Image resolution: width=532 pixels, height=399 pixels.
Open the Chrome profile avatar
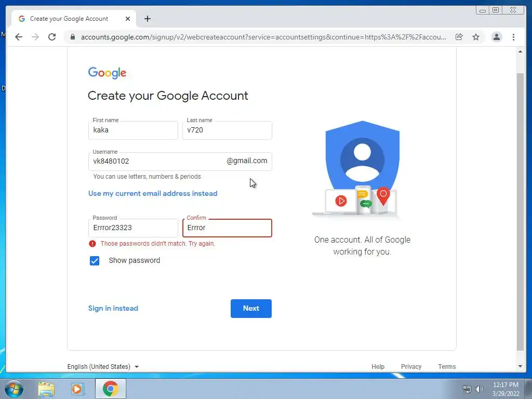click(496, 37)
